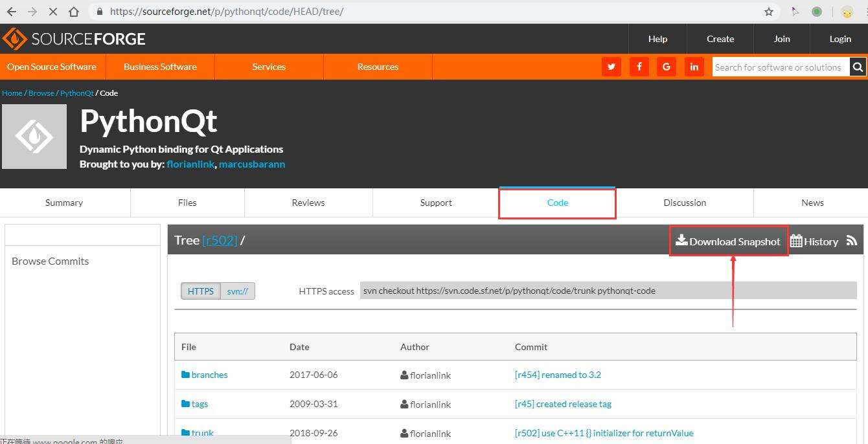Switch to the Discussion tab
The width and height of the screenshot is (868, 444).
pos(685,203)
